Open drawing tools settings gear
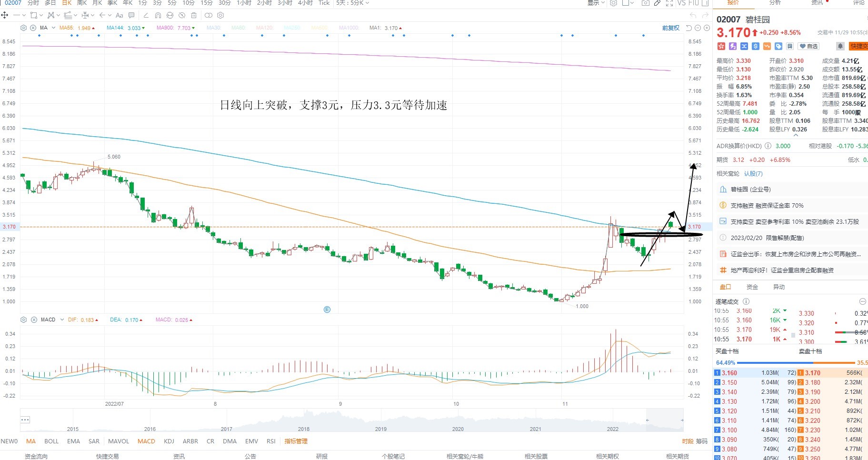This screenshot has height=460, width=868. click(x=220, y=15)
